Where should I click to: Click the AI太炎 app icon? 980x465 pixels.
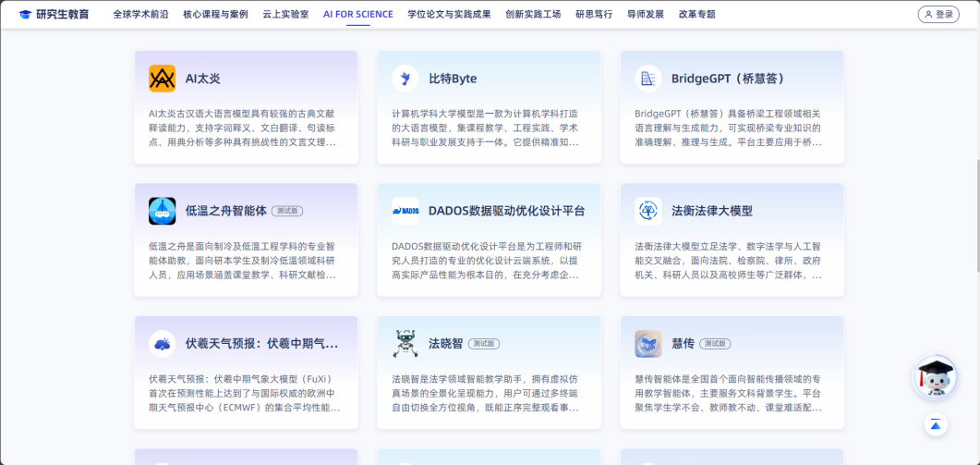pos(162,79)
